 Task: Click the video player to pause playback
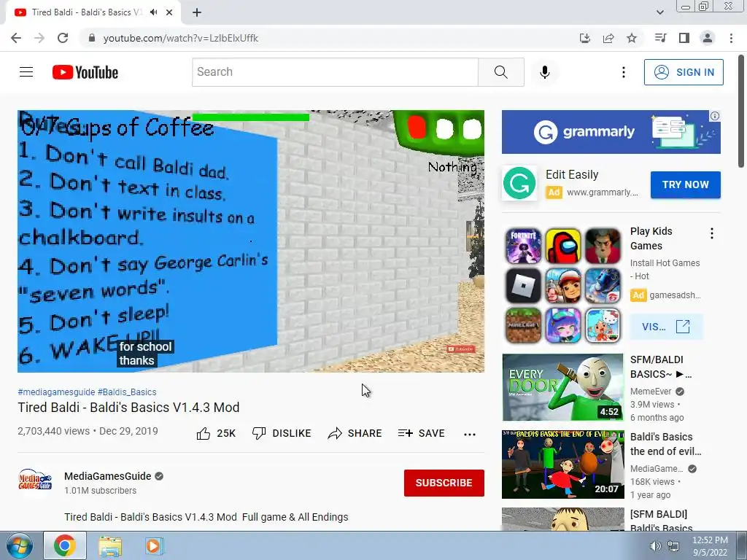[251, 241]
